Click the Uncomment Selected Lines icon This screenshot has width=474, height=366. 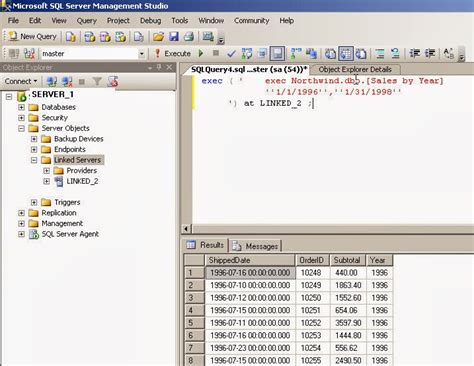pyautogui.click(x=395, y=53)
